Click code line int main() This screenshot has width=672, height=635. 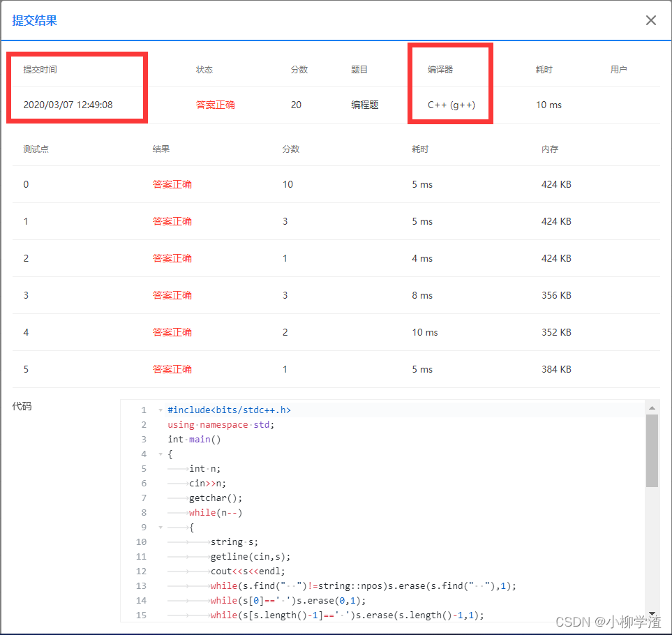pos(194,439)
